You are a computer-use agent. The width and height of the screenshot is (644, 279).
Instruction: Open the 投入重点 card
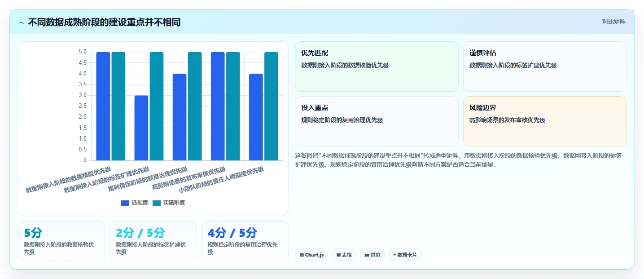377,121
